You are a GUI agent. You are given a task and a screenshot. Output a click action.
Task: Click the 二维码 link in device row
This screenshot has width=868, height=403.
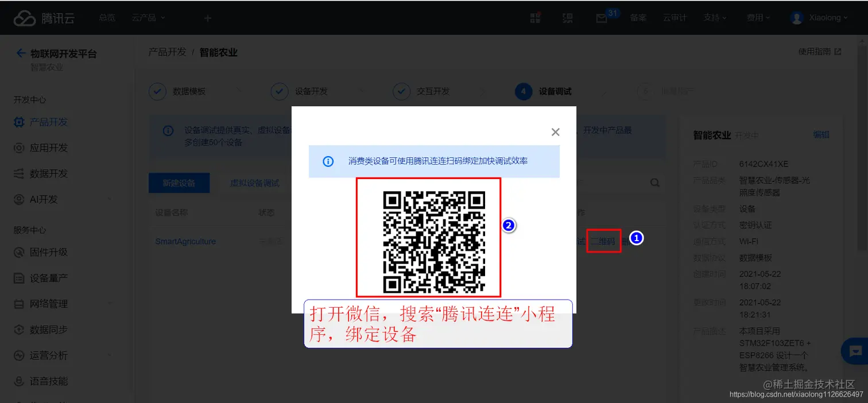[x=603, y=242]
